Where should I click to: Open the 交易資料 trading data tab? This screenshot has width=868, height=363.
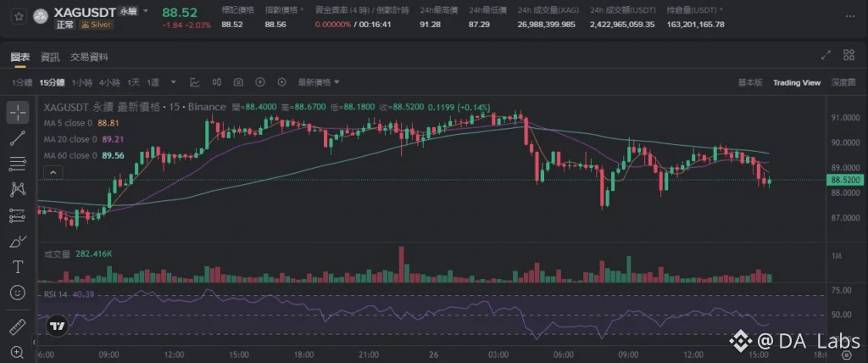pos(89,57)
